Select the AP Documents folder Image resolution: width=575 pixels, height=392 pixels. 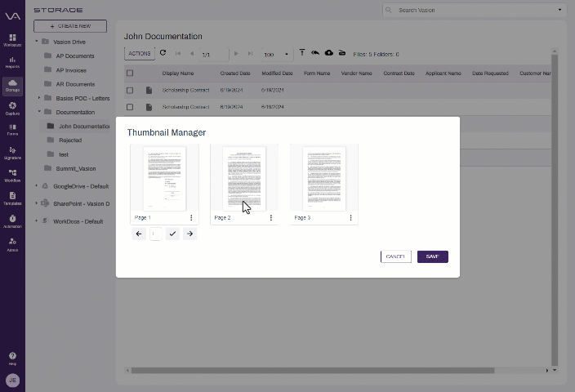75,56
